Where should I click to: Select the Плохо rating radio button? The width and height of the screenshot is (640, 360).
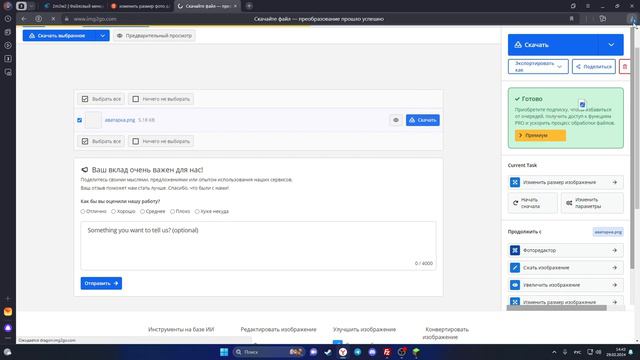pos(172,211)
